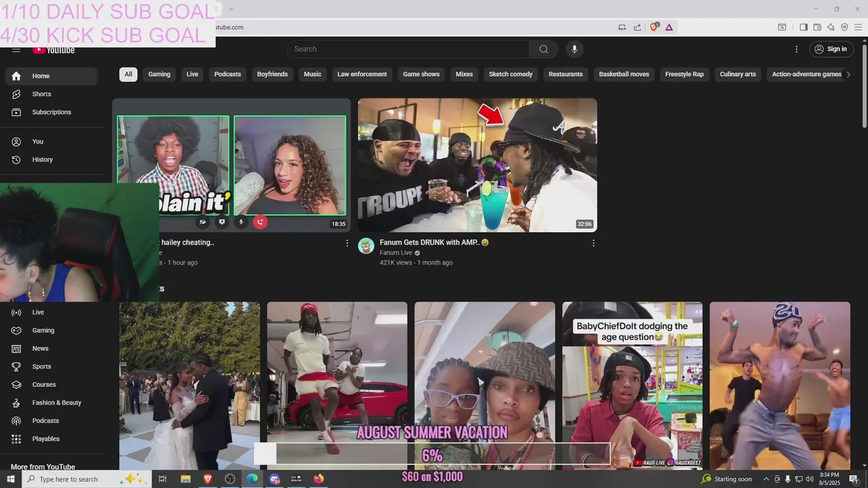Select the Sketch comedy filter chip
The width and height of the screenshot is (868, 488).
pyautogui.click(x=511, y=74)
